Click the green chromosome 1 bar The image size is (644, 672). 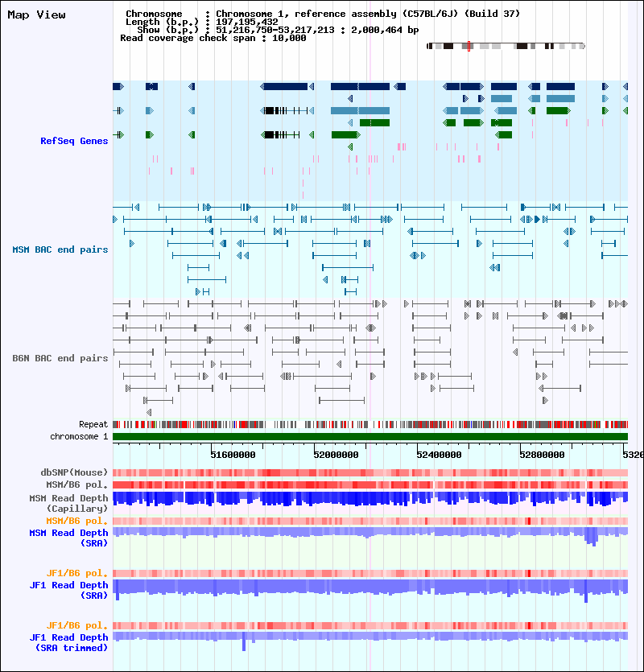pos(370,437)
